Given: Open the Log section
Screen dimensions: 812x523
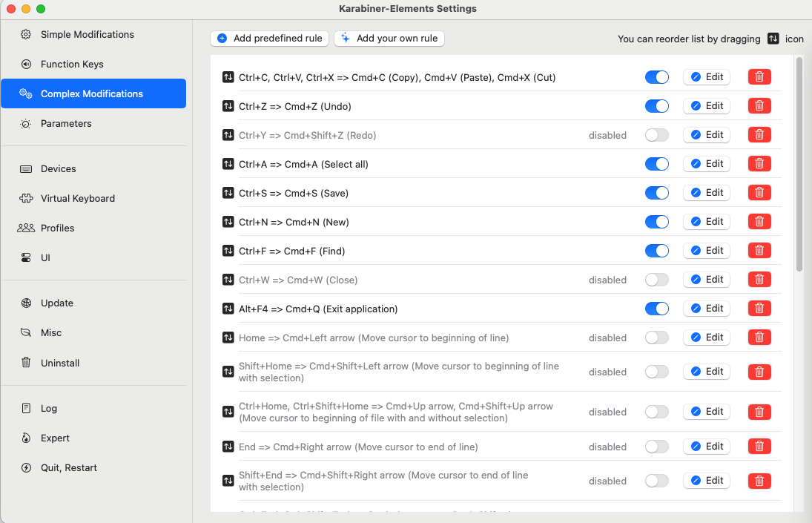Looking at the screenshot, I should pyautogui.click(x=93, y=408).
